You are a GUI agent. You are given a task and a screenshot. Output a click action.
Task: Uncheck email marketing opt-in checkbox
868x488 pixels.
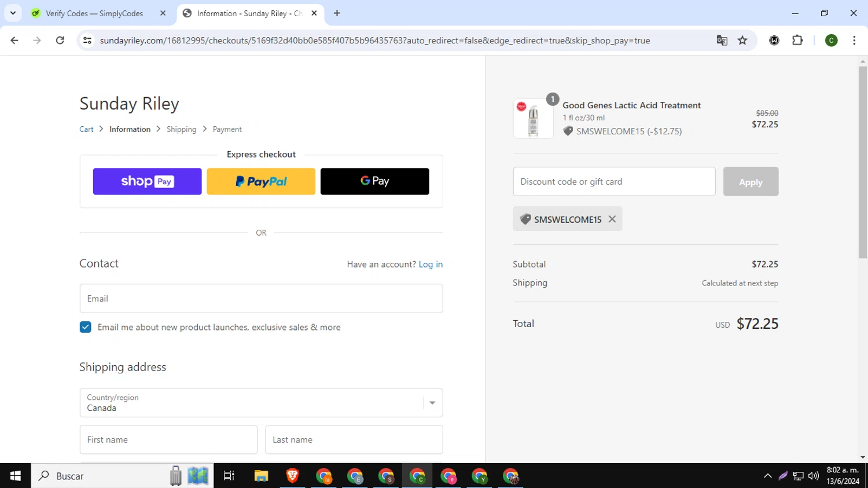pyautogui.click(x=86, y=327)
